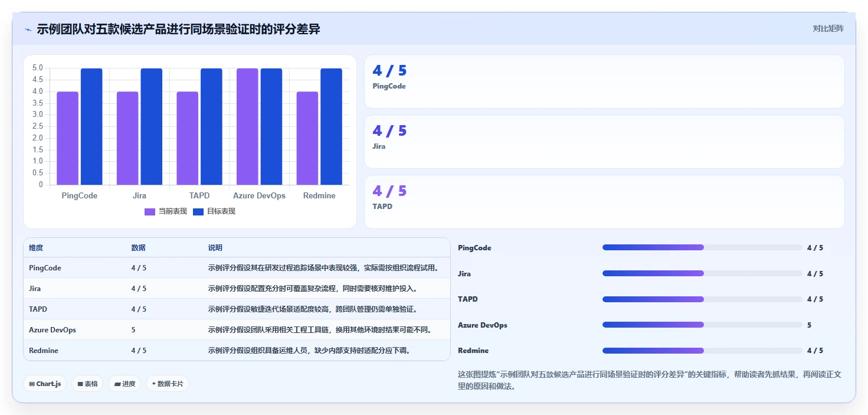Click the 5 value in Azure DevOps table row
Image resolution: width=868 pixels, height=415 pixels.
tap(133, 330)
